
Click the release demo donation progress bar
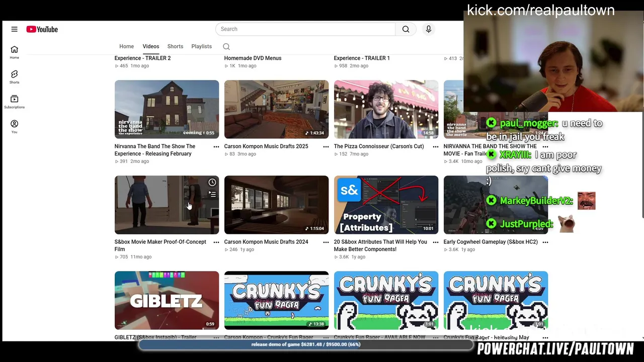coord(306,345)
